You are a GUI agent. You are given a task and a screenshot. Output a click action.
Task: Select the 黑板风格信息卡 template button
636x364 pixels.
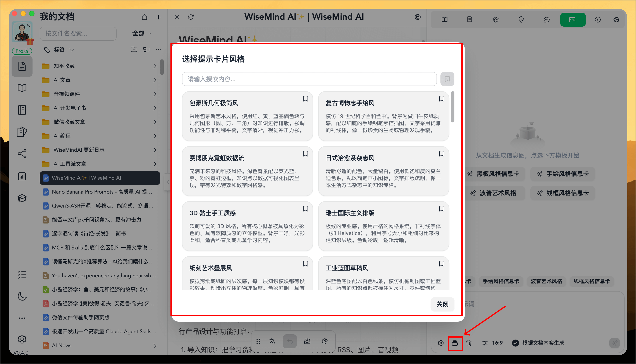[495, 174]
